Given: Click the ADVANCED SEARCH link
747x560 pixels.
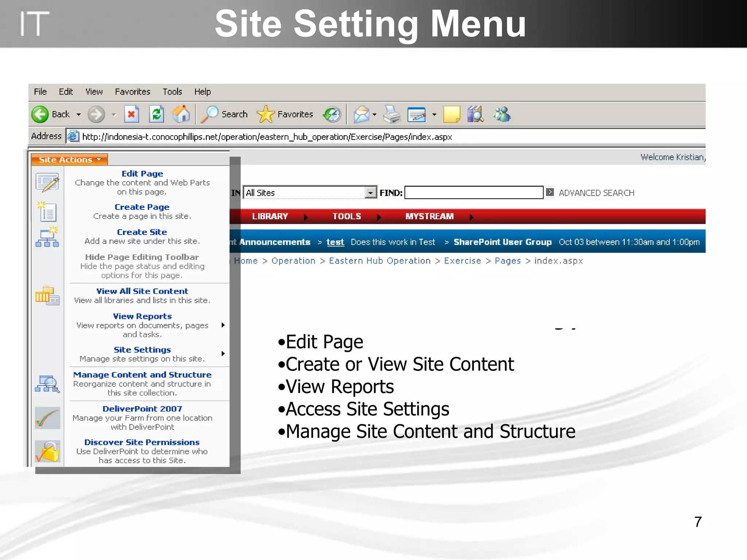Looking at the screenshot, I should (x=596, y=193).
